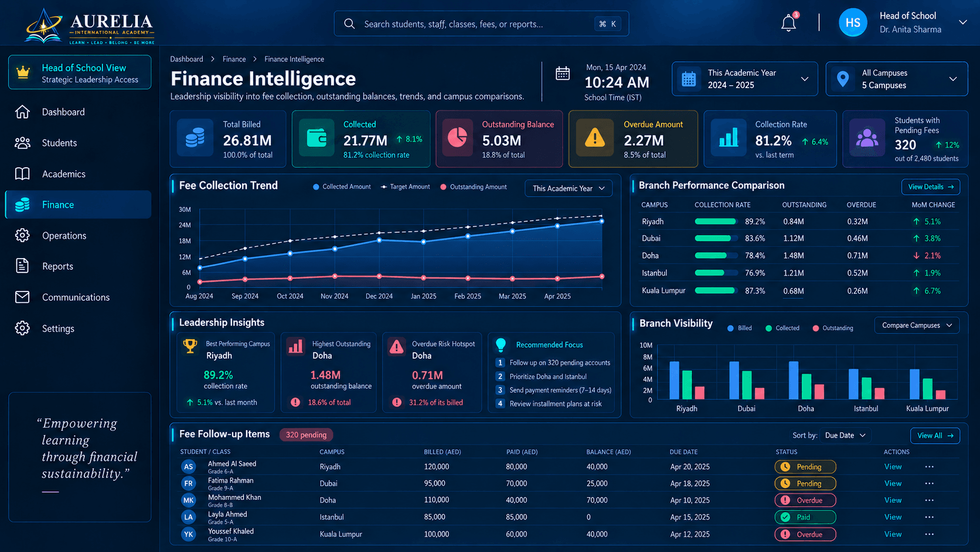The image size is (980, 552).
Task: Click the Total Billed coins icon
Action: click(x=195, y=138)
